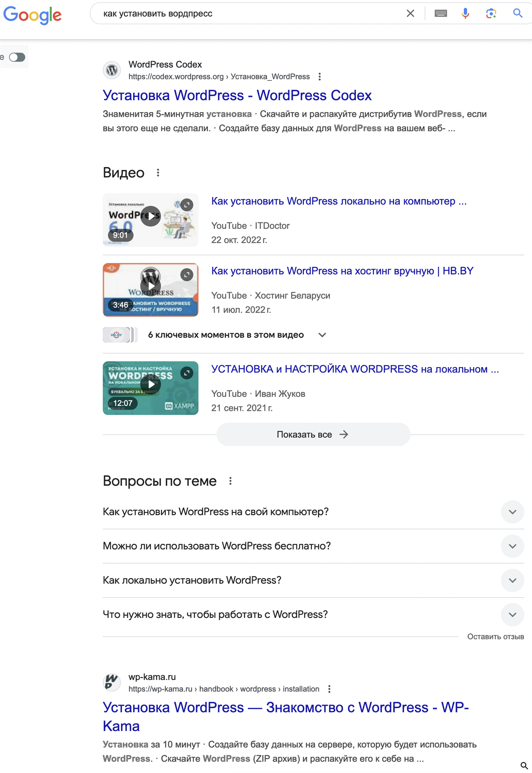Play the ITDoctor WordPress 6.0 video thumbnail

(150, 216)
